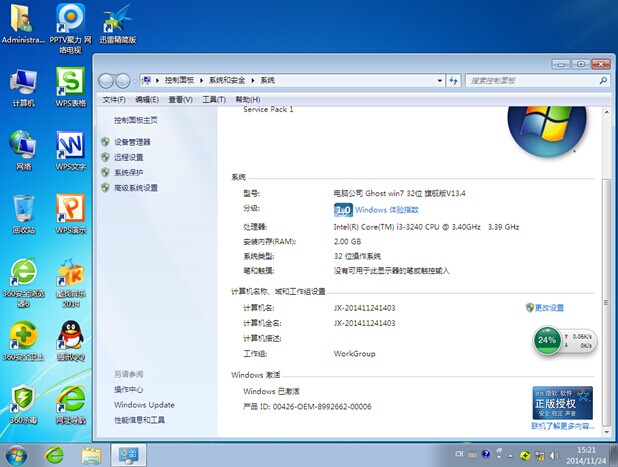Click the network tray icon
This screenshot has width=618, height=467.
tap(539, 456)
